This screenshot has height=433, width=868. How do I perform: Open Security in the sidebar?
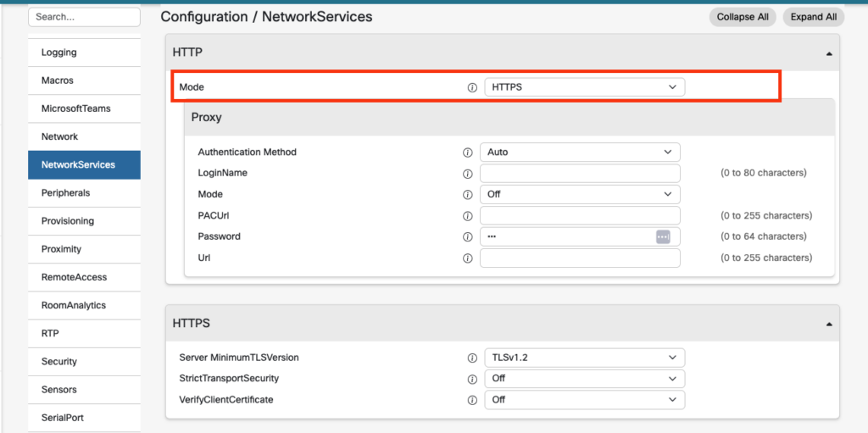pos(84,362)
